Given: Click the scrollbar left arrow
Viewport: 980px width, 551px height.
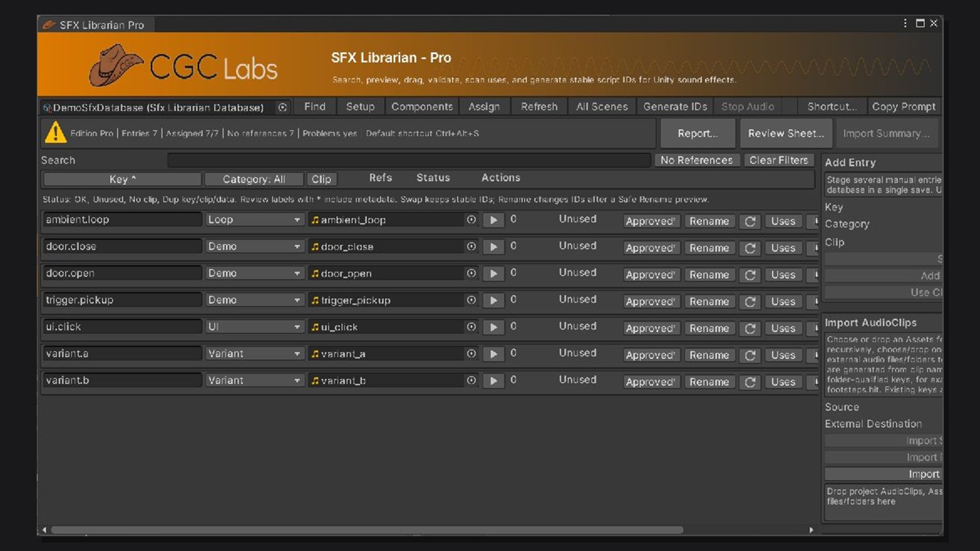Looking at the screenshot, I should click(x=44, y=530).
